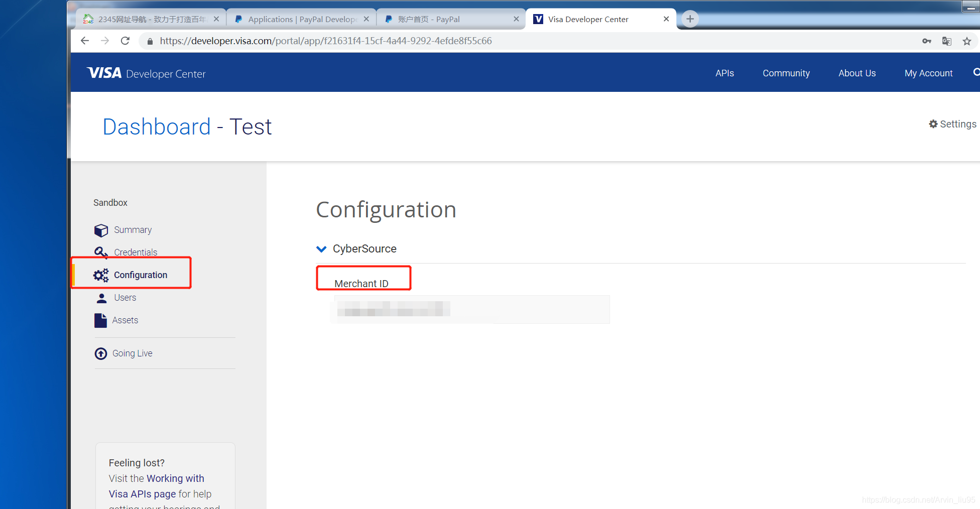Minimize the browser window

[x=971, y=7]
